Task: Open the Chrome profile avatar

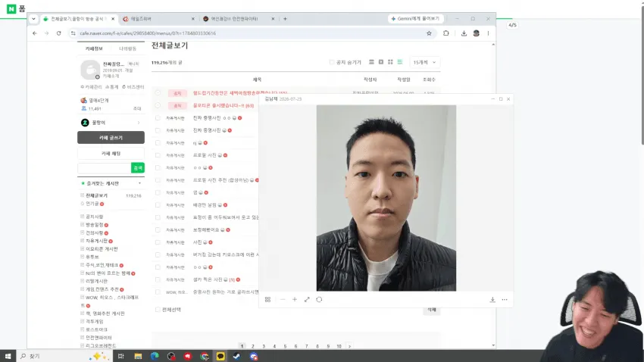Action: (476, 33)
